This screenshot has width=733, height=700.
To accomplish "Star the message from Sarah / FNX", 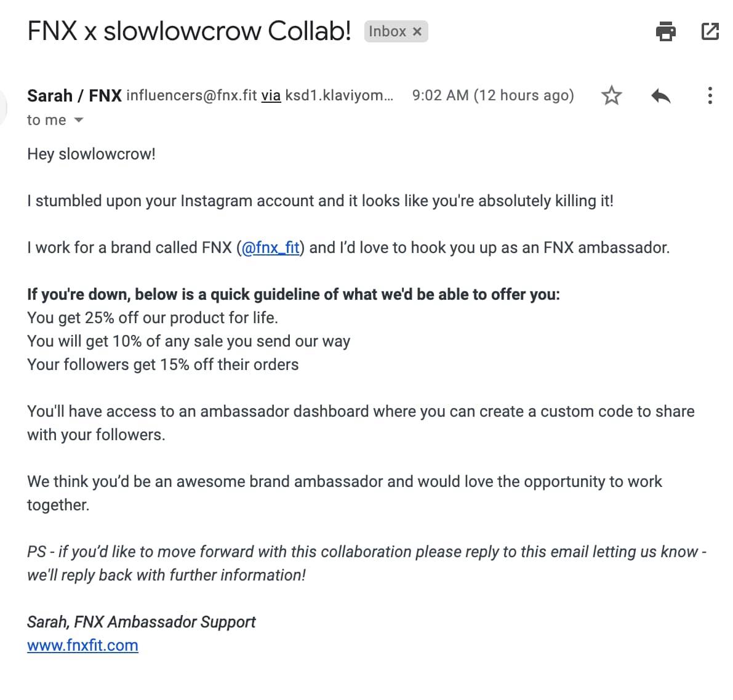I will [612, 95].
